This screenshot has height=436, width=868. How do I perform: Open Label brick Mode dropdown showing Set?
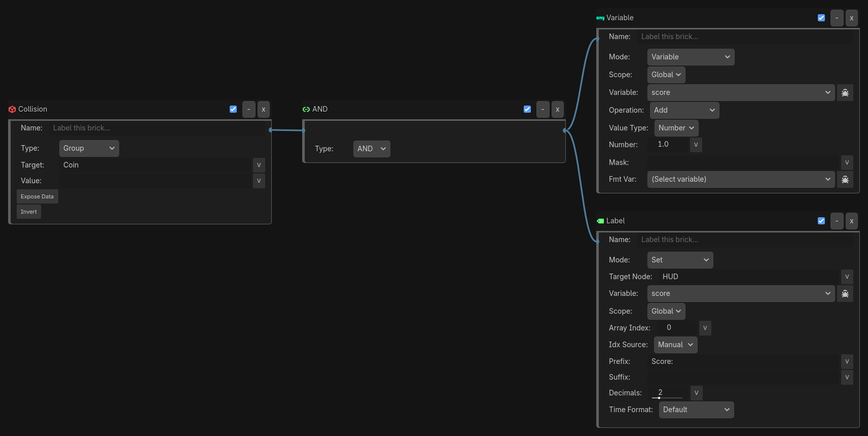[x=680, y=260]
